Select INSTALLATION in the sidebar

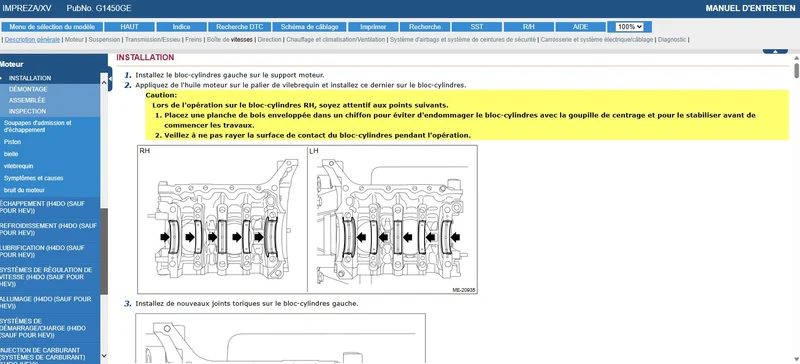point(30,78)
